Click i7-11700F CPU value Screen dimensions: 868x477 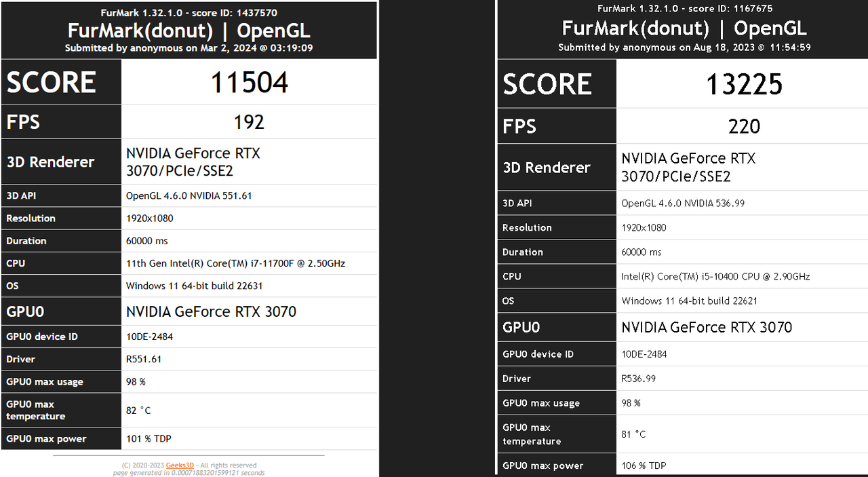(x=235, y=263)
